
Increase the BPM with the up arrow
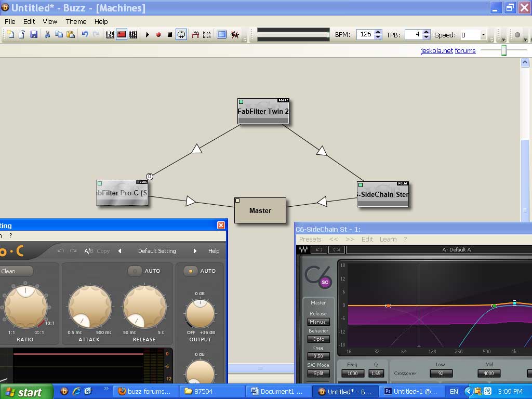point(378,32)
